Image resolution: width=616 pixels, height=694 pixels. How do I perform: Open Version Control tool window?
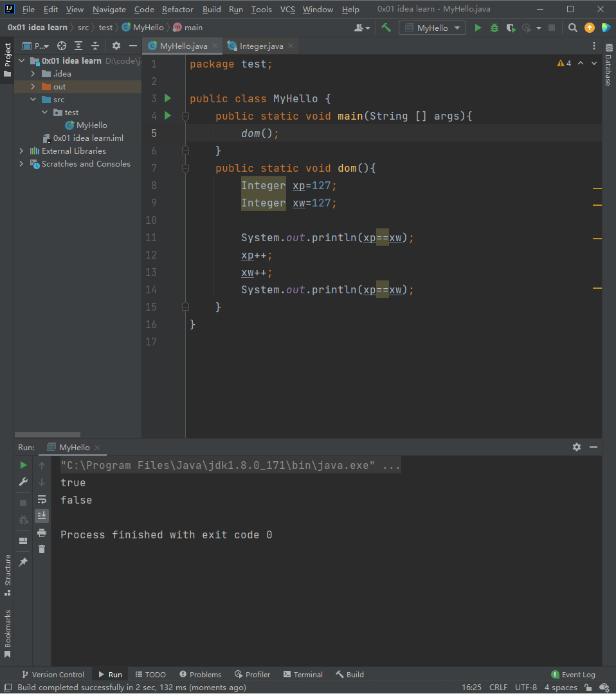coord(53,675)
